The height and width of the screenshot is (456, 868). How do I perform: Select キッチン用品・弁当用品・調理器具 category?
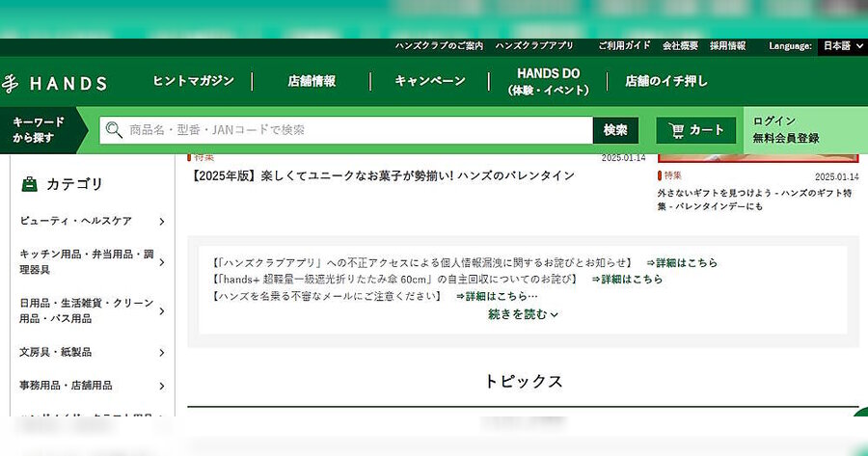87,262
